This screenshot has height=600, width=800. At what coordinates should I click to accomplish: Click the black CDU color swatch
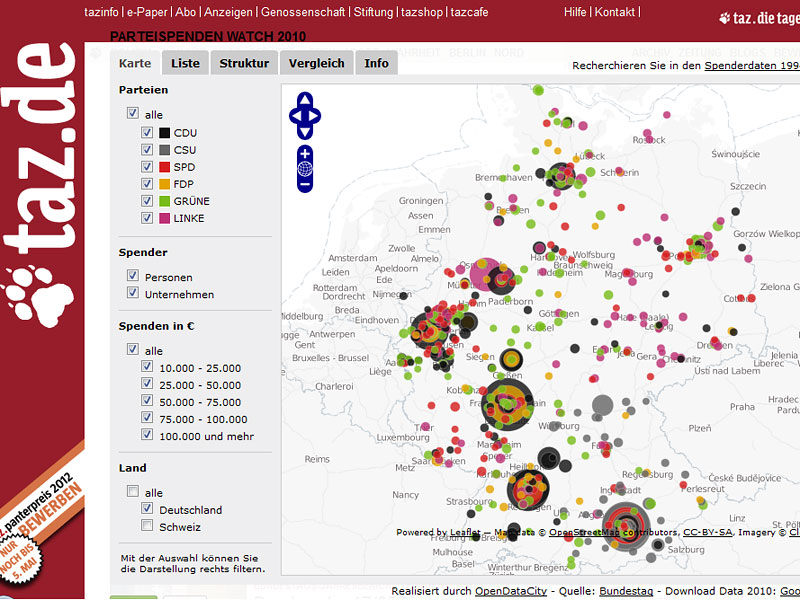(164, 133)
